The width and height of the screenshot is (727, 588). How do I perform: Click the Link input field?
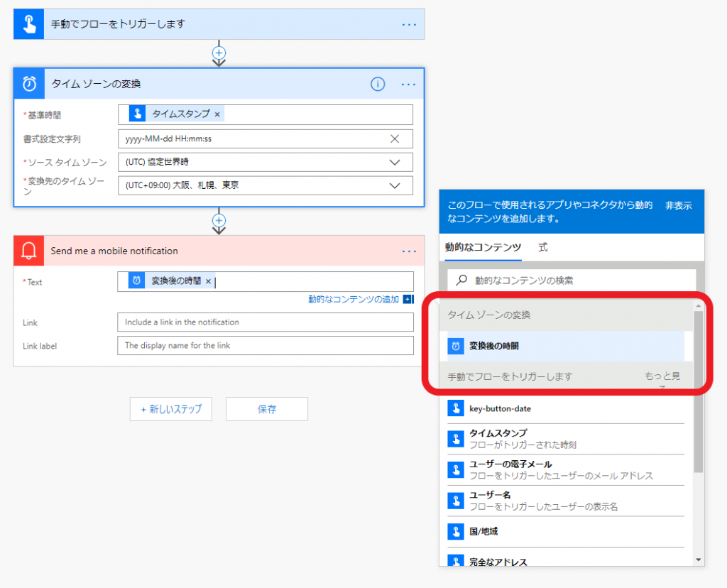(266, 322)
